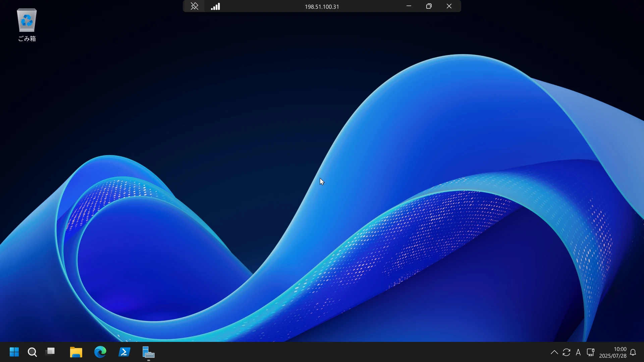Expand hidden system tray icons chevron
This screenshot has height=362, width=644.
554,352
